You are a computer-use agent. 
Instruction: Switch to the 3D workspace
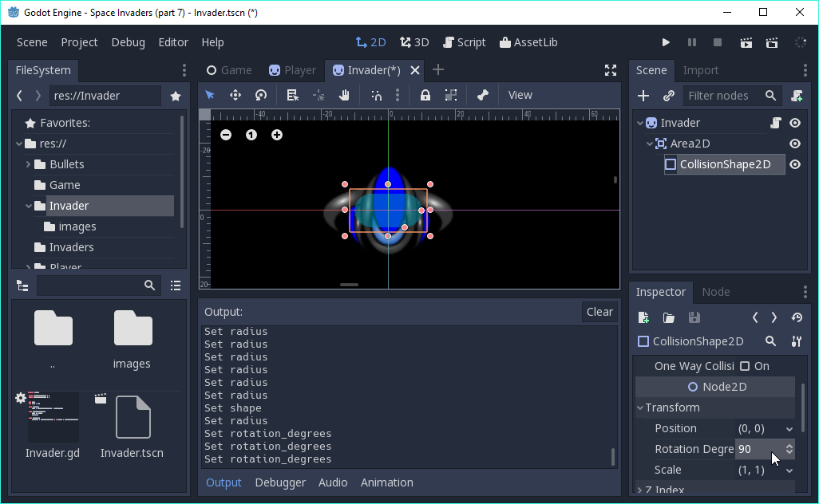point(414,41)
